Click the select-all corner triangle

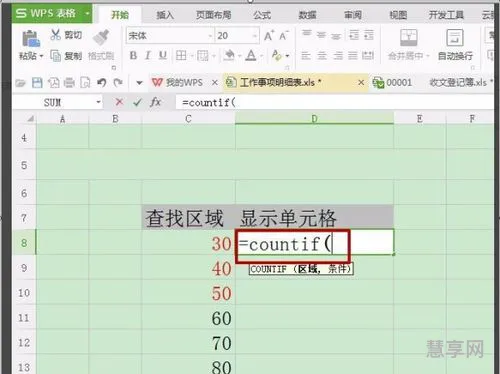click(x=30, y=119)
